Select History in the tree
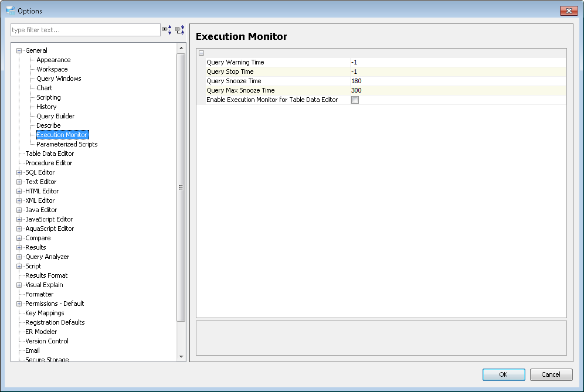 pyautogui.click(x=46, y=107)
